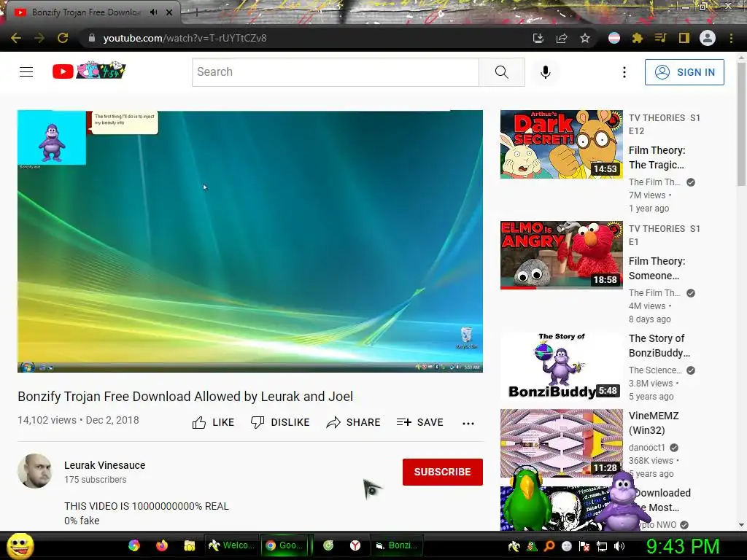Image resolution: width=747 pixels, height=560 pixels.
Task: Open more actions ellipsis under video
Action: [x=468, y=423]
